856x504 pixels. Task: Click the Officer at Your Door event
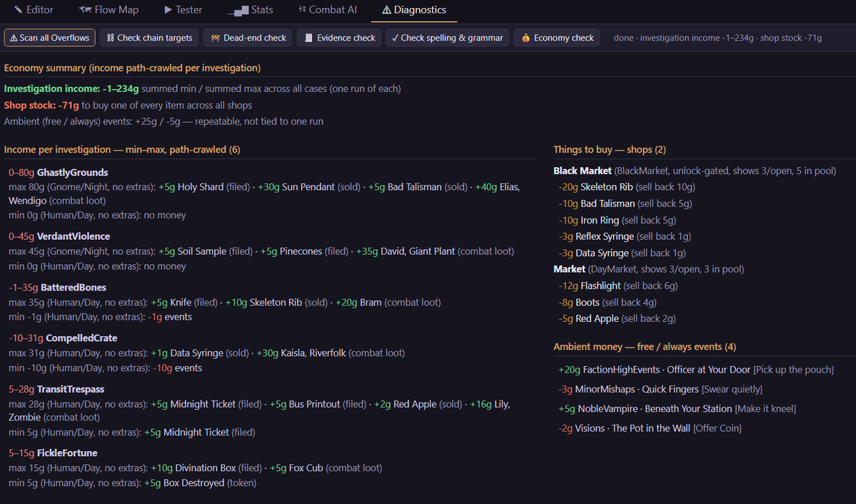tap(709, 370)
